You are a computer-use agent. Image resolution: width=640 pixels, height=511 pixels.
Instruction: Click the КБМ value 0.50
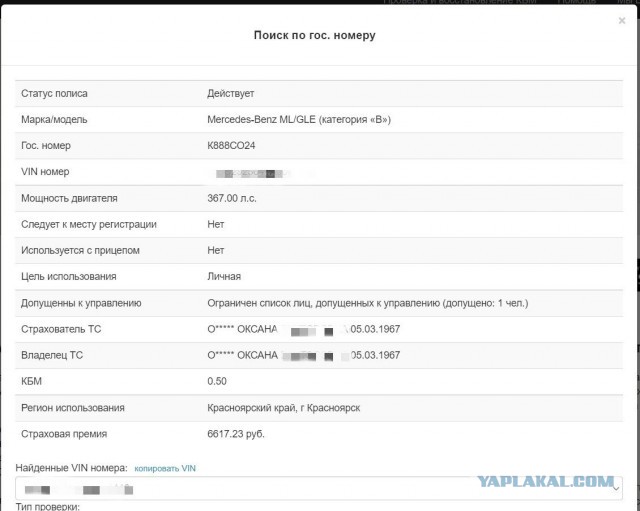click(217, 381)
